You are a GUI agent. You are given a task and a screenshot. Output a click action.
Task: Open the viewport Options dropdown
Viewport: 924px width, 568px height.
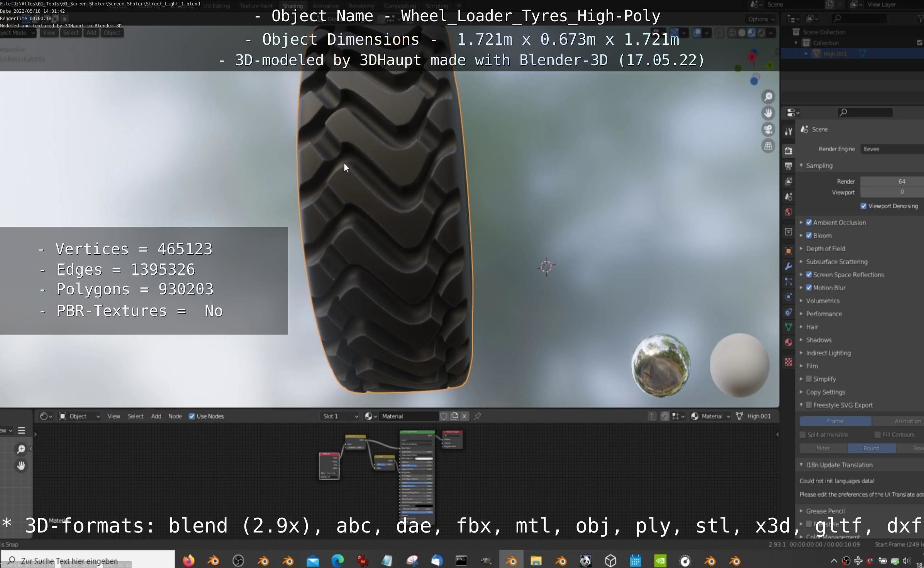click(x=761, y=19)
